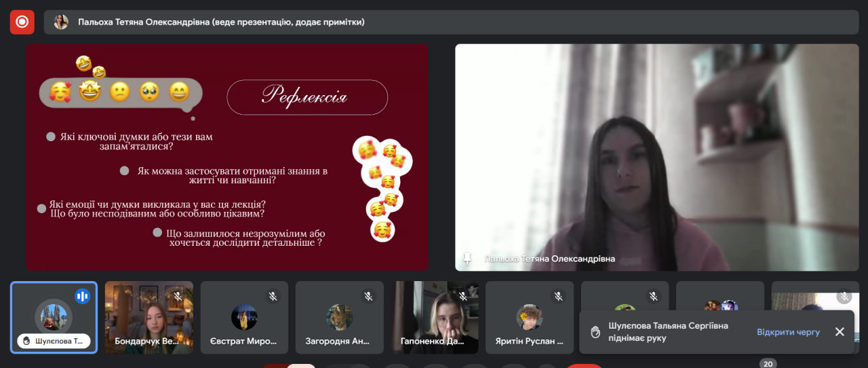This screenshot has width=868, height=368.
Task: Click presenter avatar in the top banner
Action: tap(61, 22)
